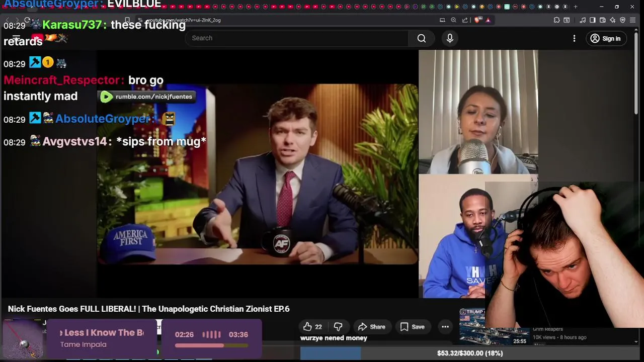The height and width of the screenshot is (362, 644).
Task: Save the video using the Save button
Action: 413,327
